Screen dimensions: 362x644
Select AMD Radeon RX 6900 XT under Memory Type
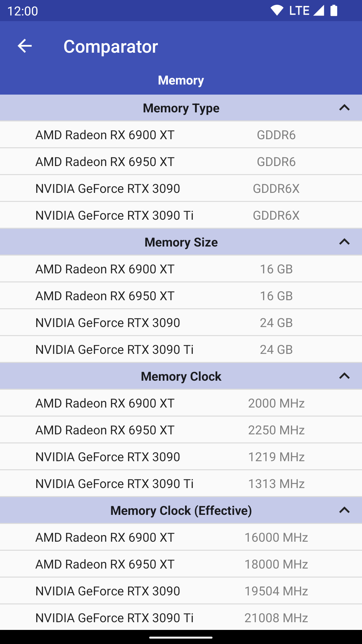click(x=105, y=135)
